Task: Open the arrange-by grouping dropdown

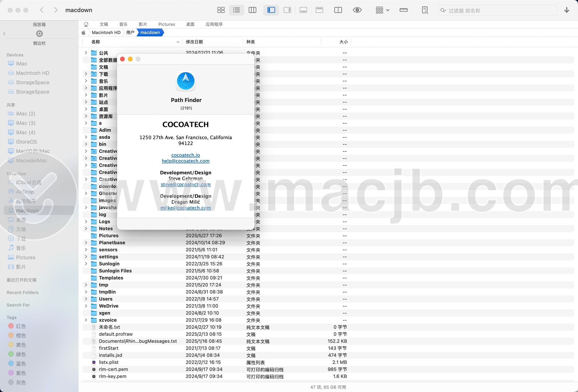Action: point(382,10)
